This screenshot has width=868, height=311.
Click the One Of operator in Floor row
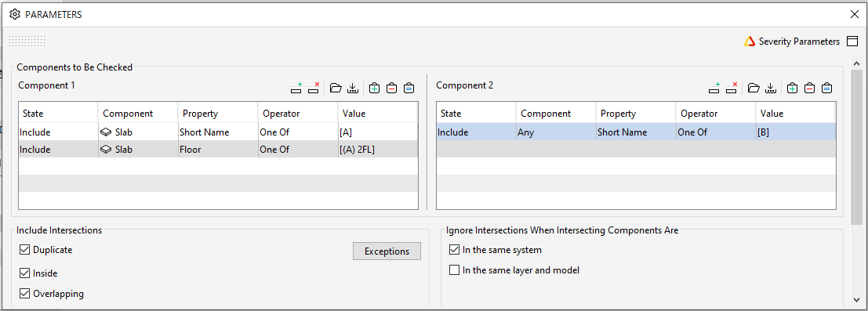pyautogui.click(x=298, y=150)
